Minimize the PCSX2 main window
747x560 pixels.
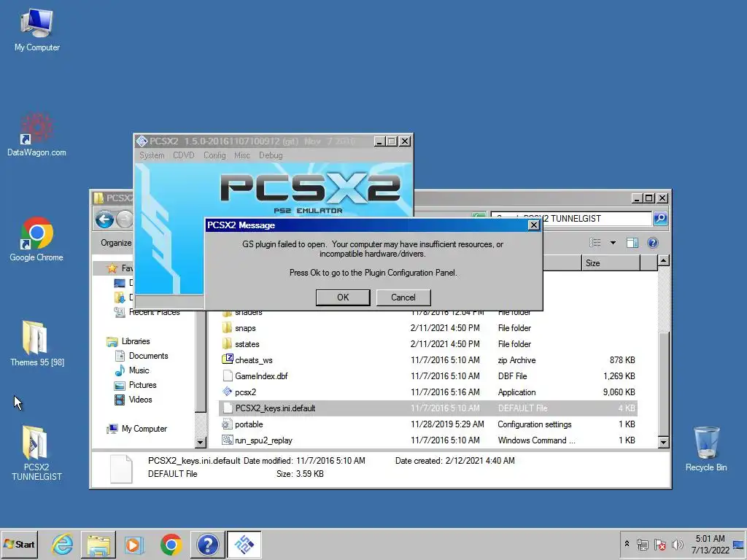coord(379,141)
